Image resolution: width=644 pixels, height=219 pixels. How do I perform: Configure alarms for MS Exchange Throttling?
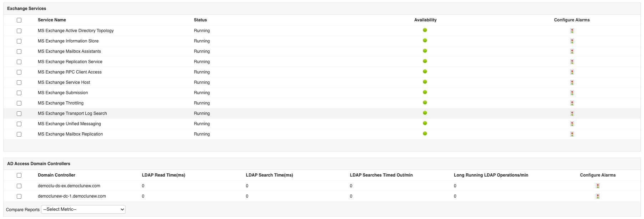point(572,103)
